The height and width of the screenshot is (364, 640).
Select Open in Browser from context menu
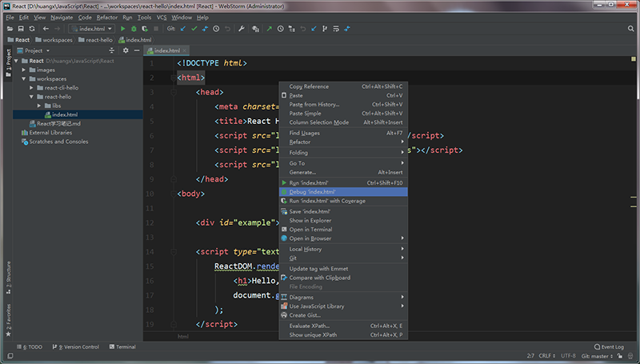[343, 238]
